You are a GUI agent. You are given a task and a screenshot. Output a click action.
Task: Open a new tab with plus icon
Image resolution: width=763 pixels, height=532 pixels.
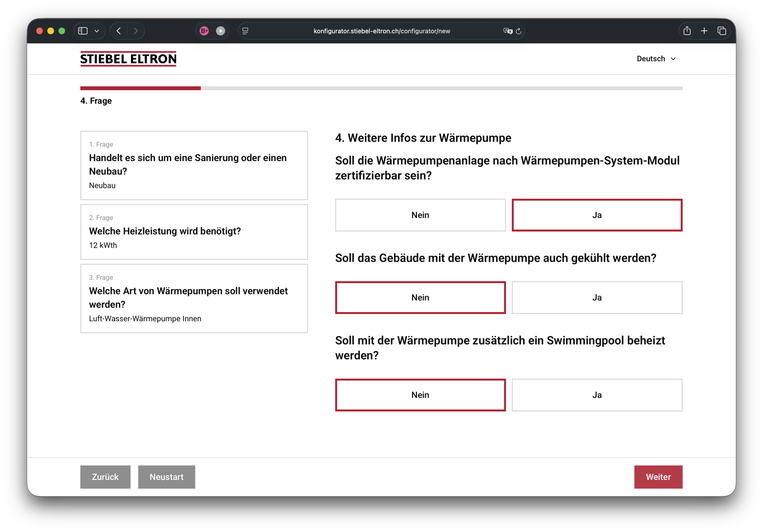[704, 31]
